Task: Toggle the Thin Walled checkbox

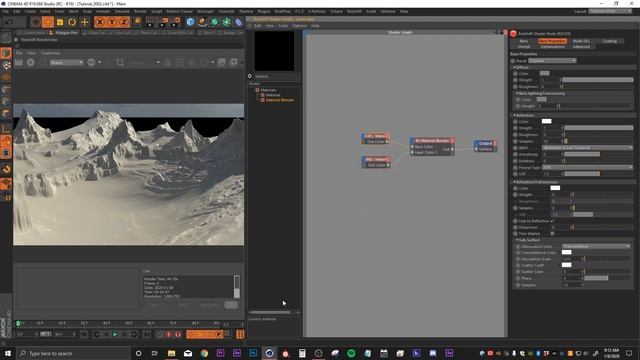Action: [552, 234]
